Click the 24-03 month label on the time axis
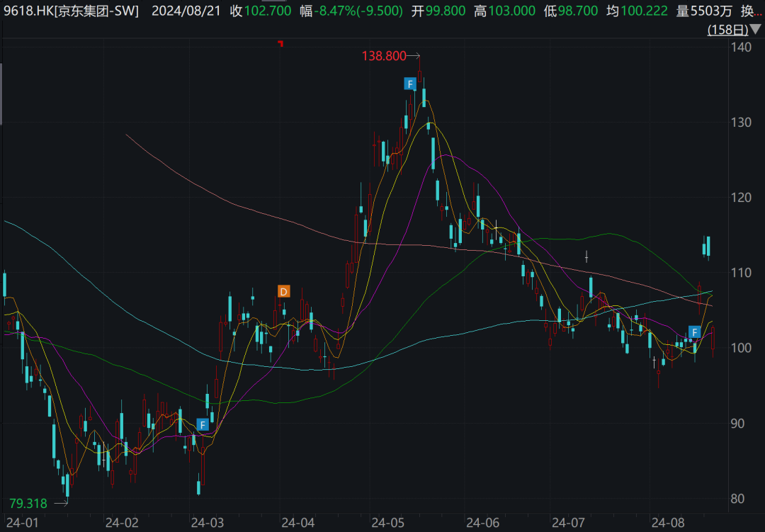Image resolution: width=765 pixels, height=532 pixels. (x=208, y=523)
